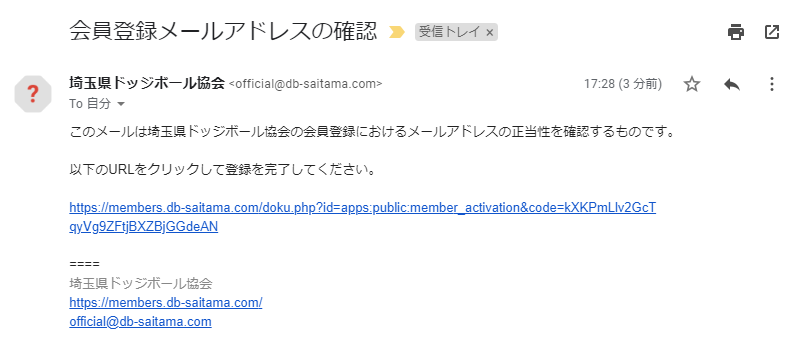Visit the https://members.db-saitama.com/ signature link
This screenshot has height=361, width=792.
point(166,303)
